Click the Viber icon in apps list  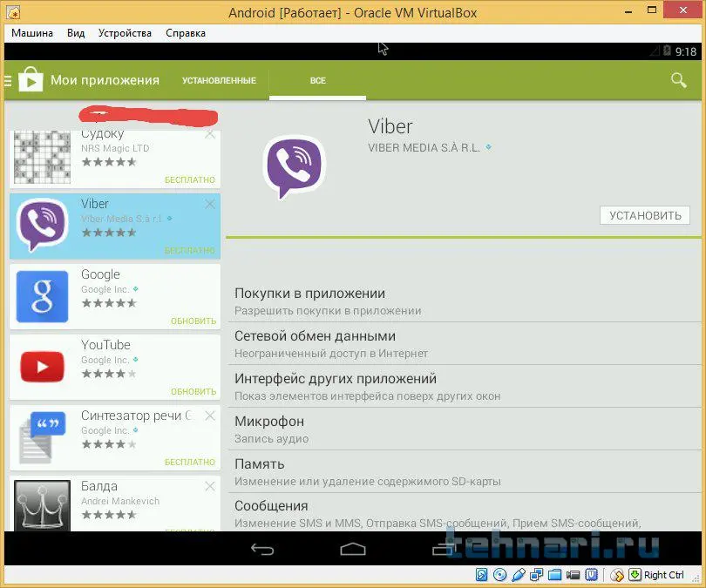click(43, 225)
